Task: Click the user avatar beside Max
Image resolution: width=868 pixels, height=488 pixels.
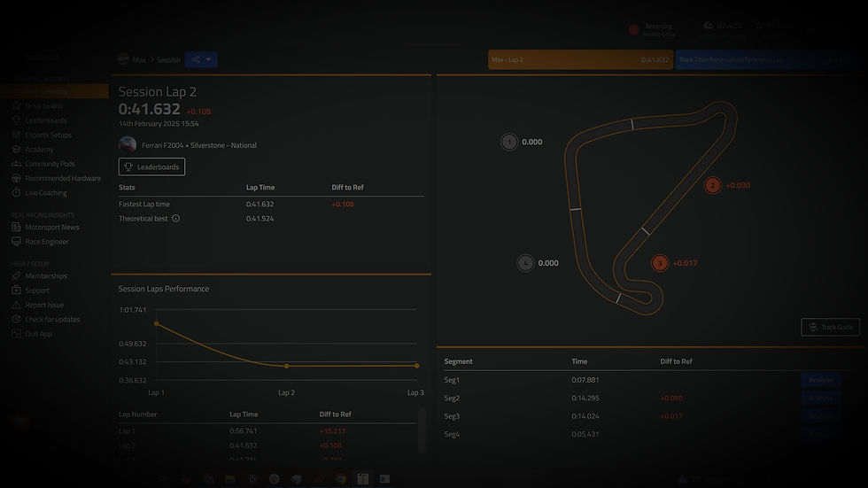Action: (x=123, y=59)
